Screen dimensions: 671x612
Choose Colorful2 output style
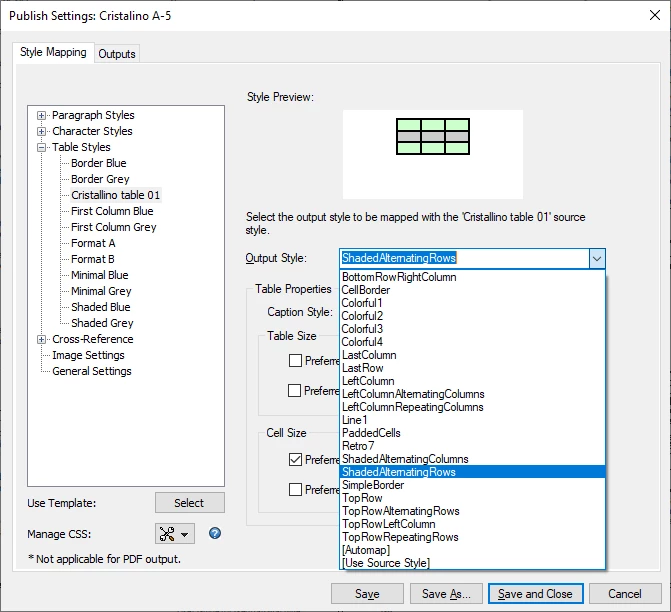[472, 316]
